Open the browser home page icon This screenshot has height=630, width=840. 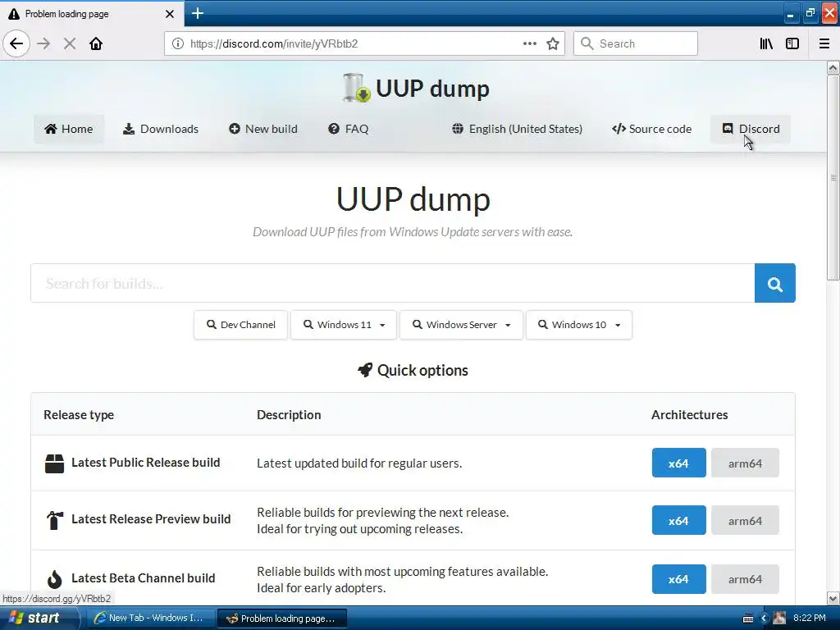(96, 43)
